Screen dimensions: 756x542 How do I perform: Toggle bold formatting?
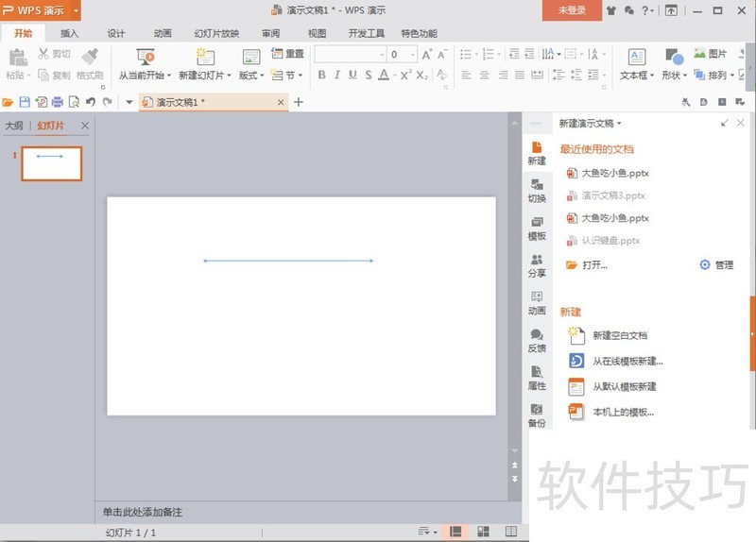coord(321,75)
